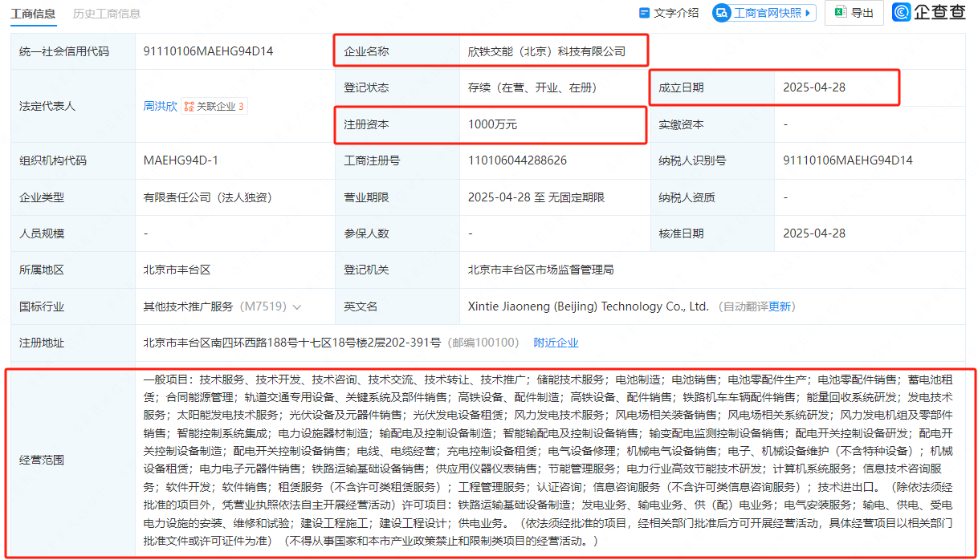Select the registration number 110106044288626
The height and width of the screenshot is (560, 978).
coord(517,160)
